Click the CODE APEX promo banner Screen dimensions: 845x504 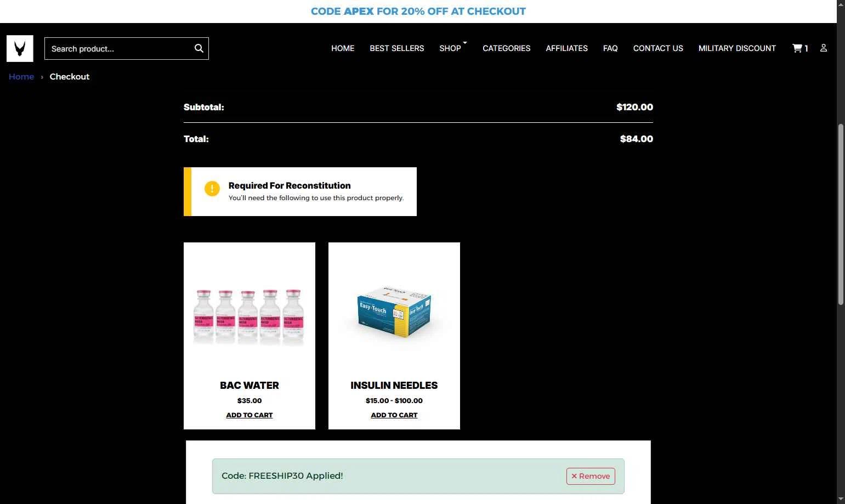[418, 11]
